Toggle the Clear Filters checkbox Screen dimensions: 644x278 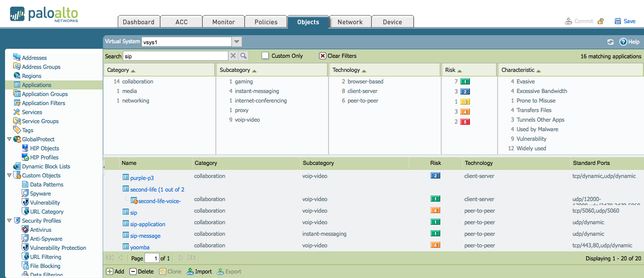pos(323,56)
